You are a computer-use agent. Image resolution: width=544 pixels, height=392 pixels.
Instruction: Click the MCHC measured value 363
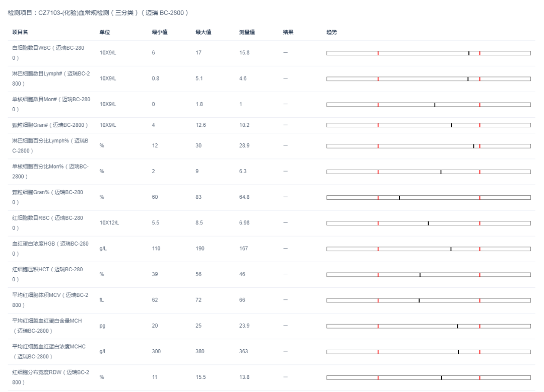(244, 351)
